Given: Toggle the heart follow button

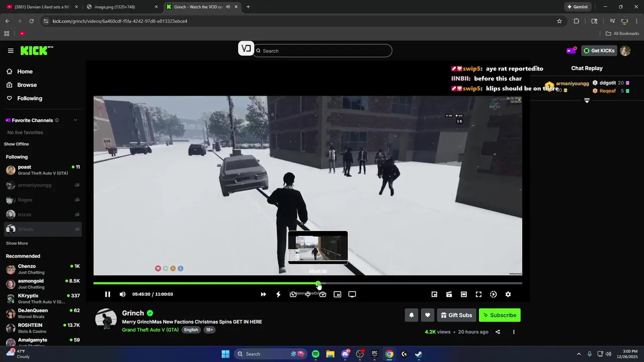Looking at the screenshot, I should (x=427, y=315).
